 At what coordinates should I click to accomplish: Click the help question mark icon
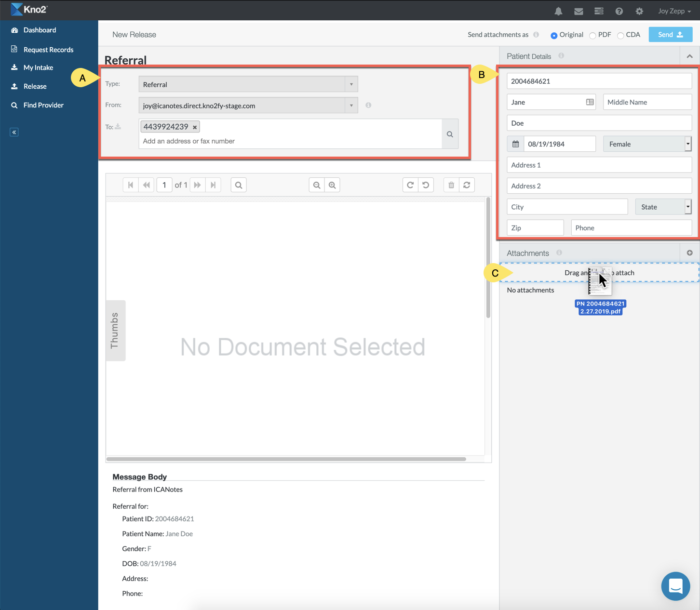pyautogui.click(x=619, y=11)
